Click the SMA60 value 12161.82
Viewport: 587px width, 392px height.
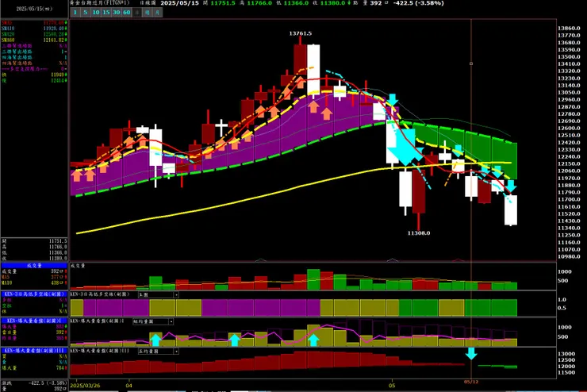pyautogui.click(x=55, y=40)
